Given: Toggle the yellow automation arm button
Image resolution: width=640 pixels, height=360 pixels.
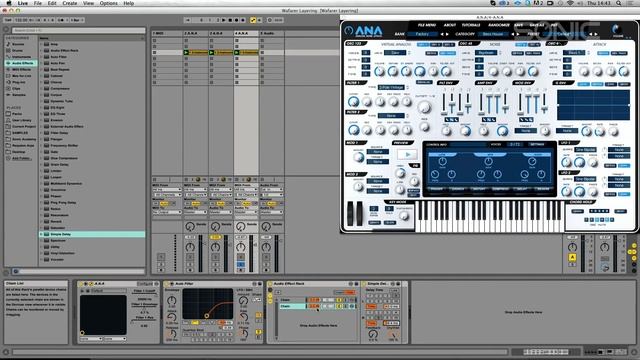Looking at the screenshot, I should point(253,20).
